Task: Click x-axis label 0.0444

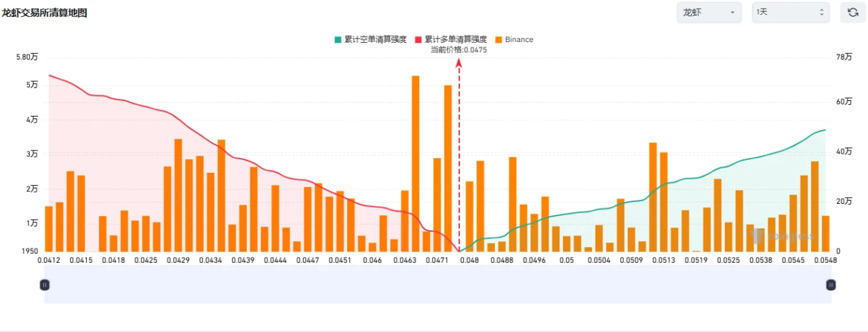Action: (x=275, y=260)
